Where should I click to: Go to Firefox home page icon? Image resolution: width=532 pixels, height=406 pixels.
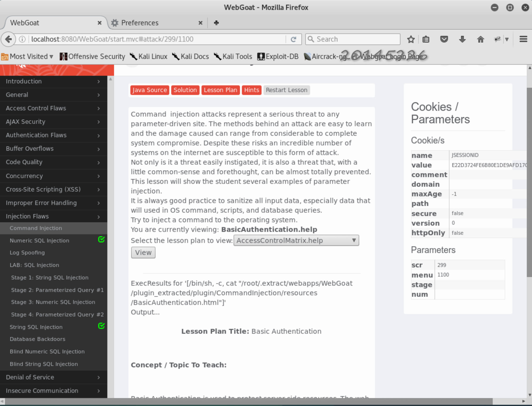(x=480, y=39)
